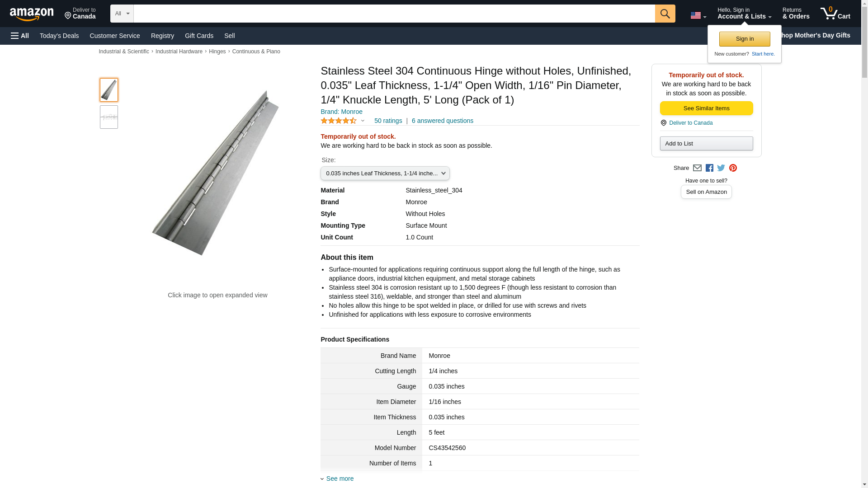The height and width of the screenshot is (488, 868).
Task: Open the All hamburger menu
Action: (x=20, y=36)
